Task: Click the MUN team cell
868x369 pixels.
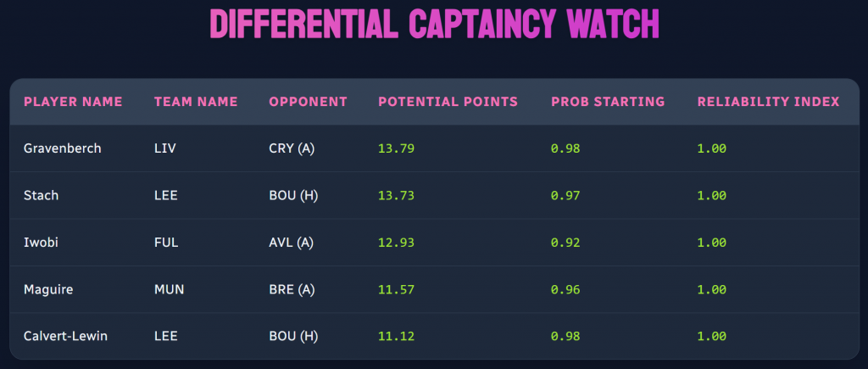Action: [168, 289]
